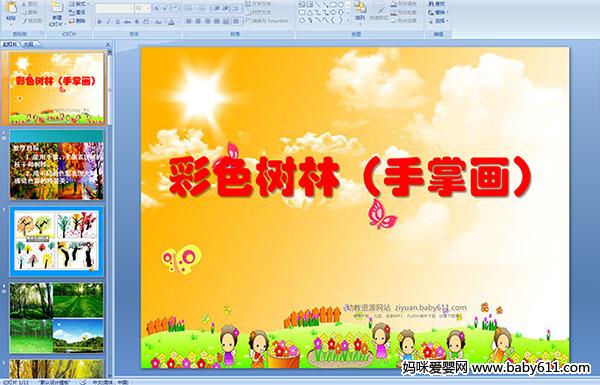This screenshot has height=385, width=600.
Task: Switch to the Slides tab in the slide pane
Action: point(10,44)
